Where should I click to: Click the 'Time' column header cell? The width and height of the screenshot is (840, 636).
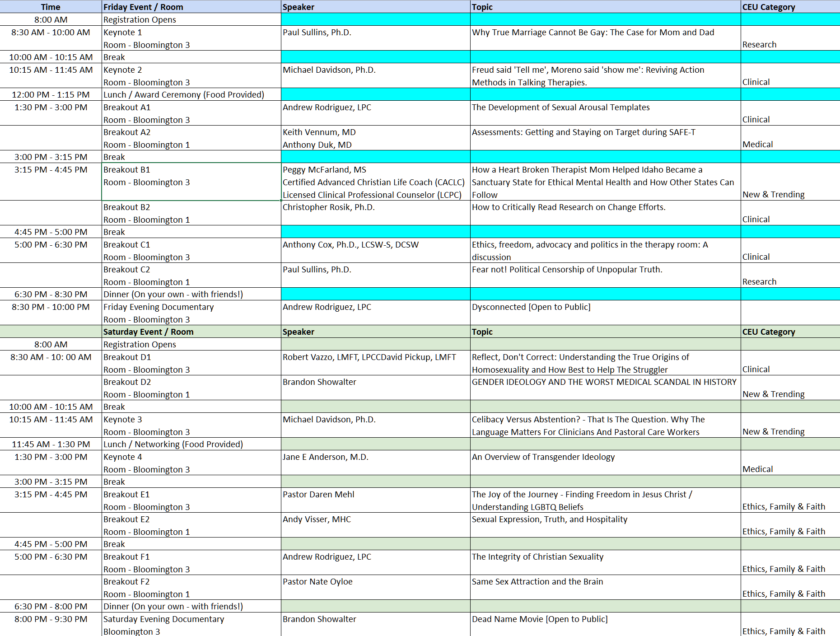pos(51,7)
